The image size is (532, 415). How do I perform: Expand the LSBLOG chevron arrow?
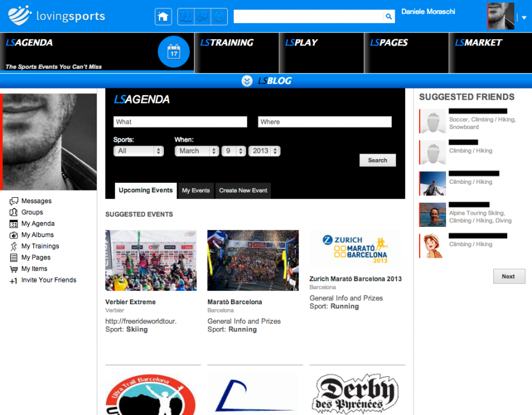pos(247,81)
